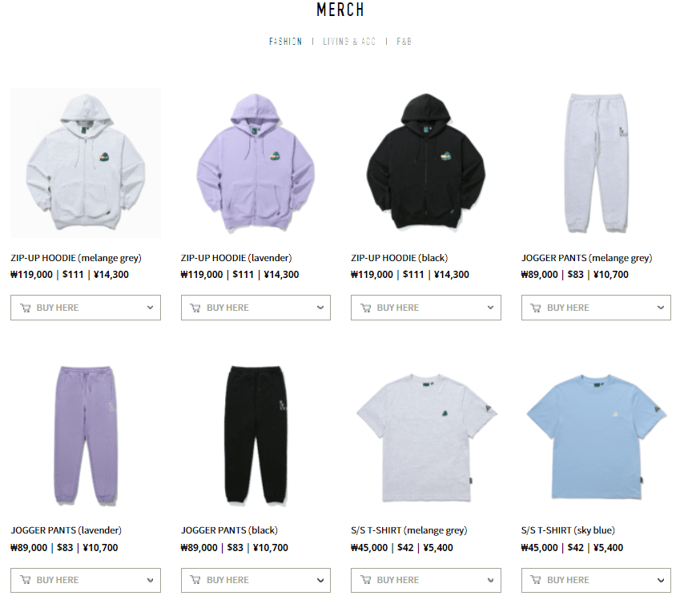688x616 pixels.
Task: Click the cart icon under the lavender zip-up hoodie
Action: [x=195, y=308]
